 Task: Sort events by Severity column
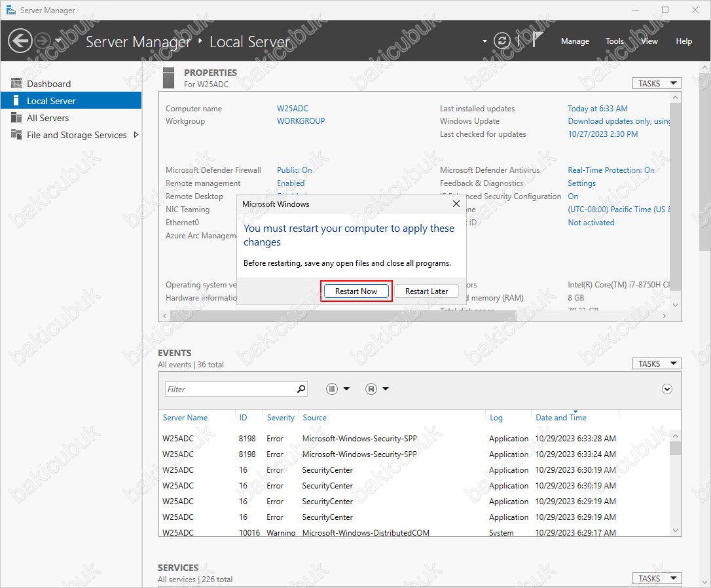(x=280, y=418)
